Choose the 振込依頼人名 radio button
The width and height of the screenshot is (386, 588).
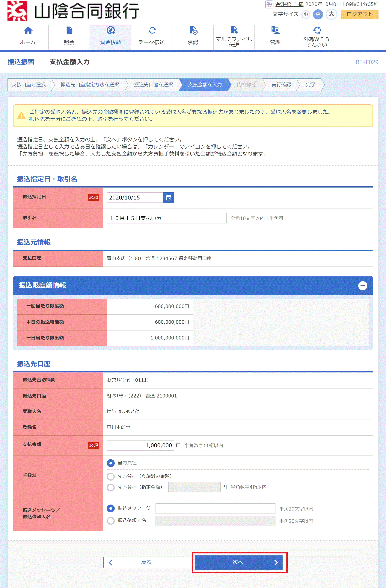(111, 521)
